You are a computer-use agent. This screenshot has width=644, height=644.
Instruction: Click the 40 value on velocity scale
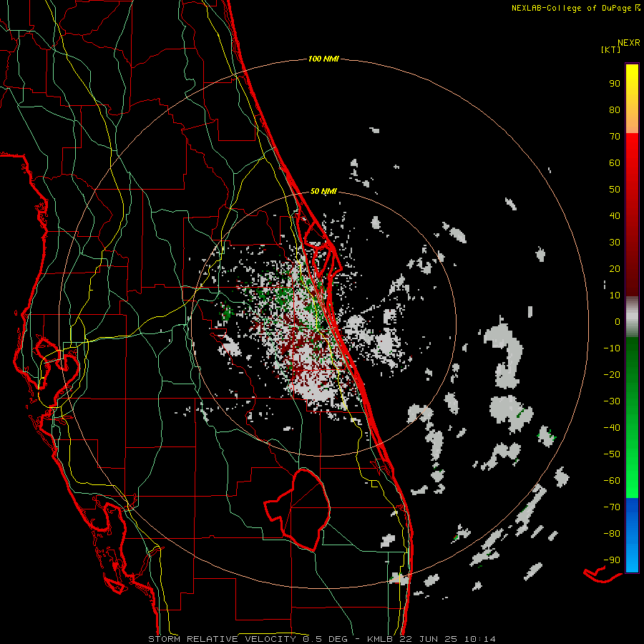click(x=615, y=216)
